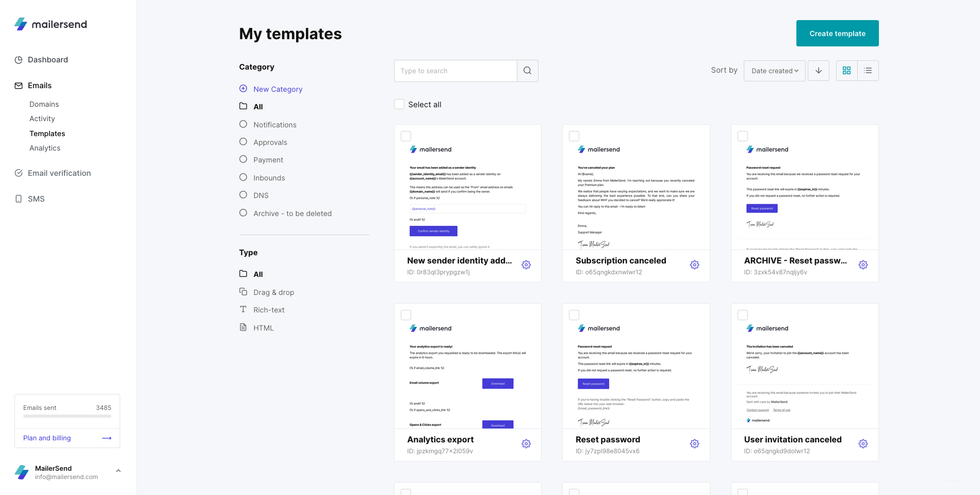
Task: Select the DNS category
Action: point(260,195)
